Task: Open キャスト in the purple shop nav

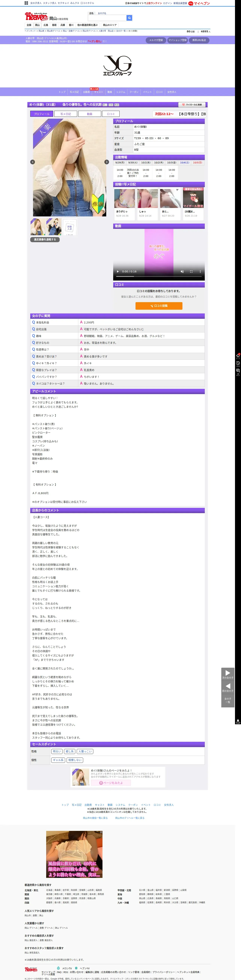Action: coord(99,92)
